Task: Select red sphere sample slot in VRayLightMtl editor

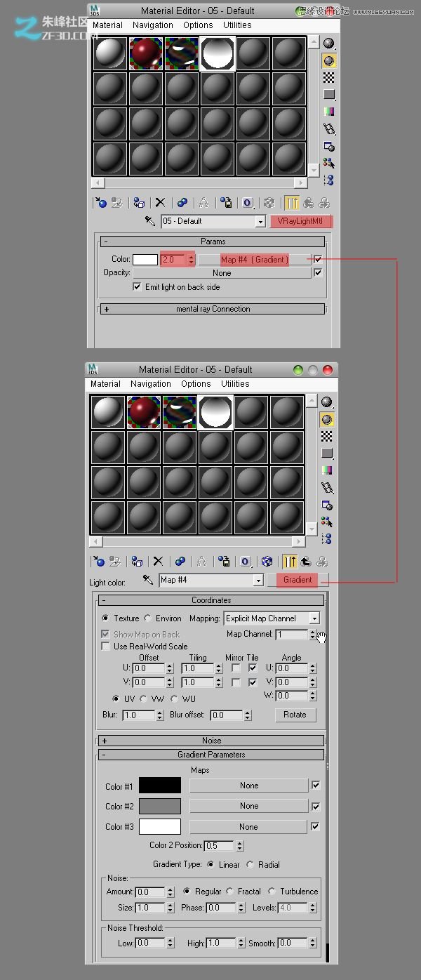Action: point(147,53)
